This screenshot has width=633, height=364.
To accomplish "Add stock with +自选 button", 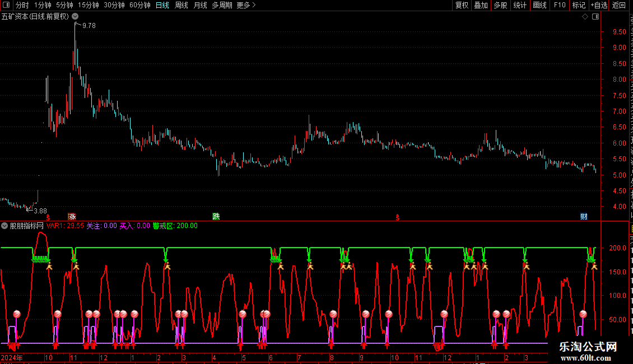I will pos(599,5).
